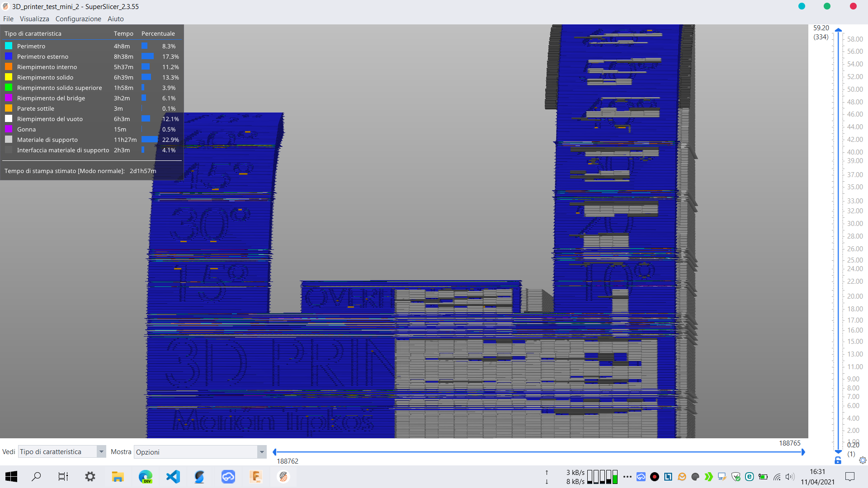Click the blue cloud app in taskbar
Screen dimensions: 868x488
[228, 477]
